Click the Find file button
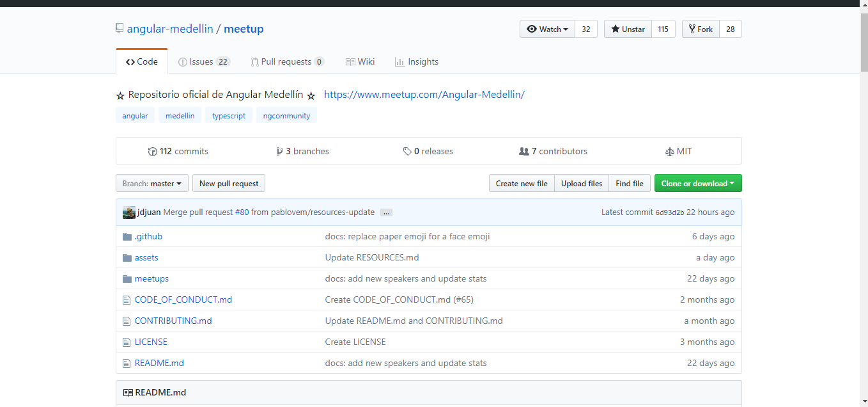The image size is (868, 407). [x=630, y=184]
